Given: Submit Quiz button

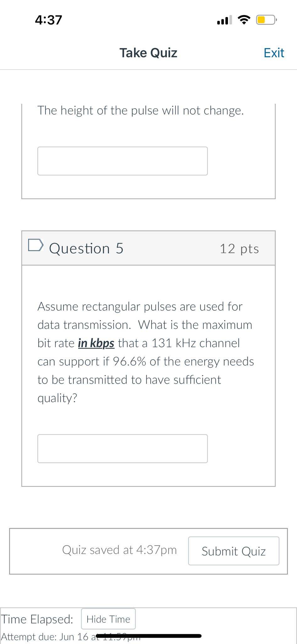Looking at the screenshot, I should pos(234,551).
